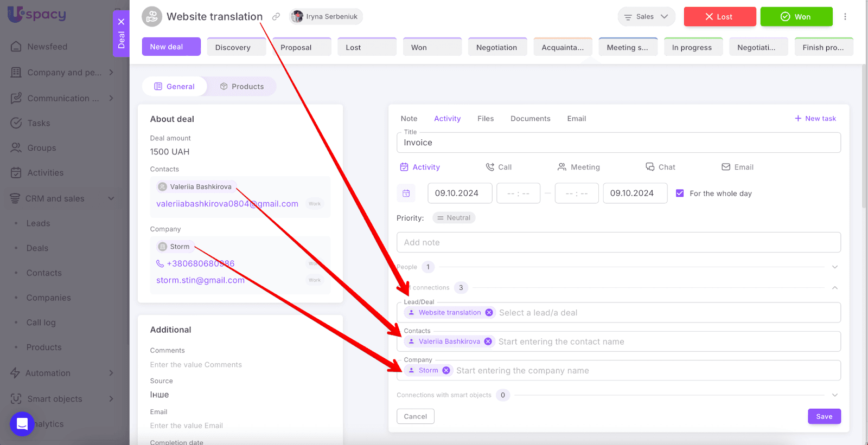
Task: Remove Valeriia Bashkirova from Contacts field
Action: [488, 341]
